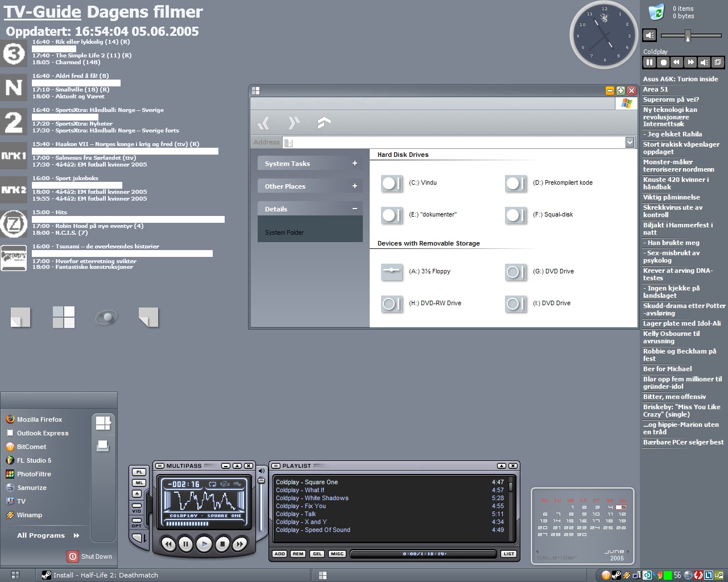Pause playback in Coldplay sidebar widget
728x582 pixels.
point(650,63)
